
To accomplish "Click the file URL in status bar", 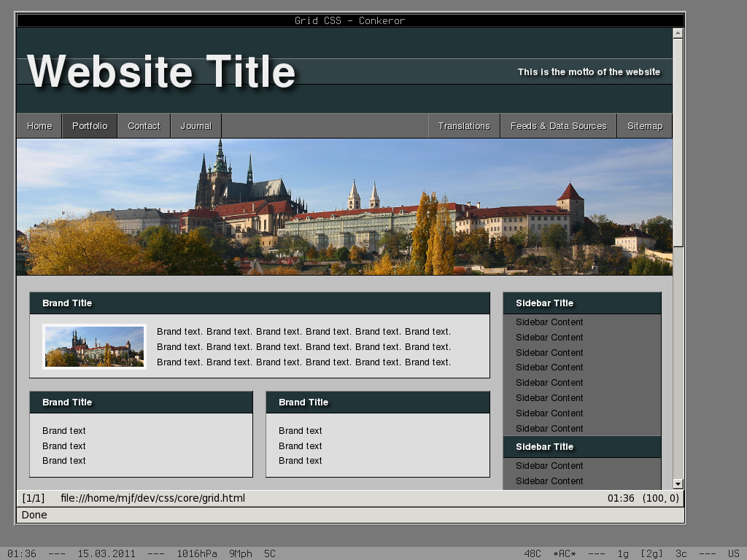I will coord(152,499).
